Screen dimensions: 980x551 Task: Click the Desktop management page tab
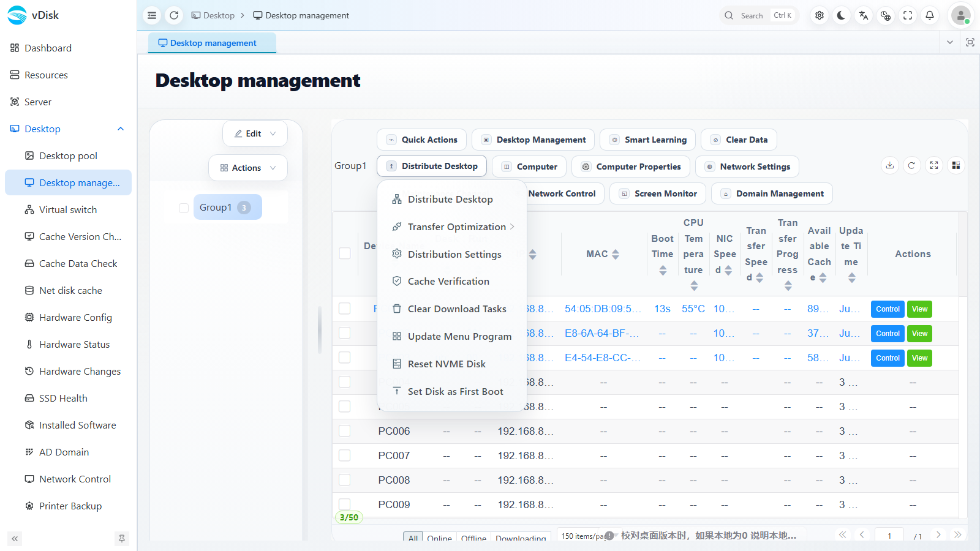[212, 43]
